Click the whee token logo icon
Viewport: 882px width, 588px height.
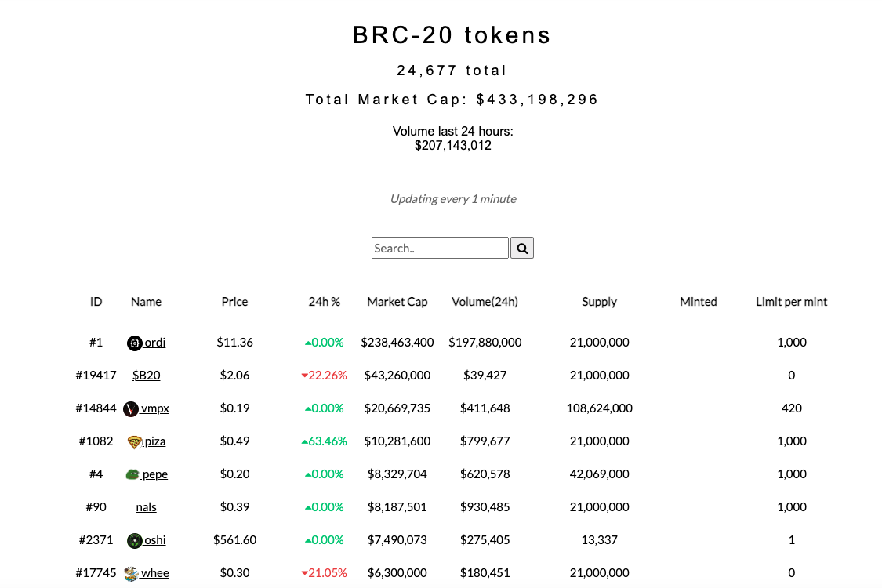click(x=131, y=573)
